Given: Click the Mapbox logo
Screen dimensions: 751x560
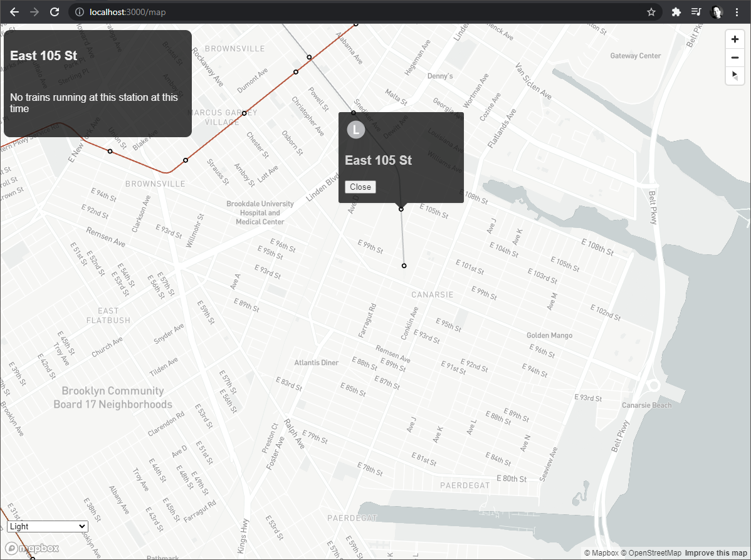Looking at the screenshot, I should pyautogui.click(x=32, y=548).
